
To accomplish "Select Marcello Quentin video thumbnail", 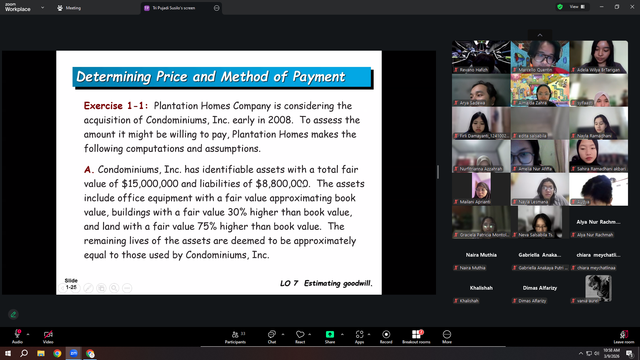I will 540,57.
